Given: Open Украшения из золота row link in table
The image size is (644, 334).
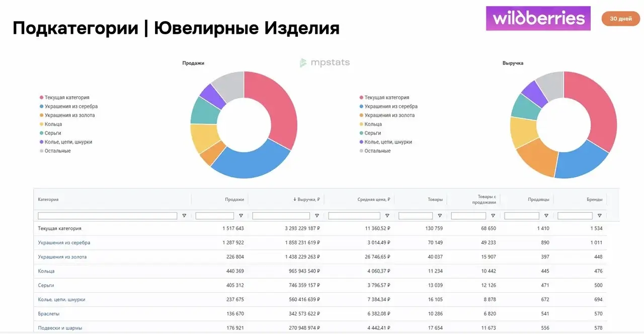Looking at the screenshot, I should click(62, 257).
